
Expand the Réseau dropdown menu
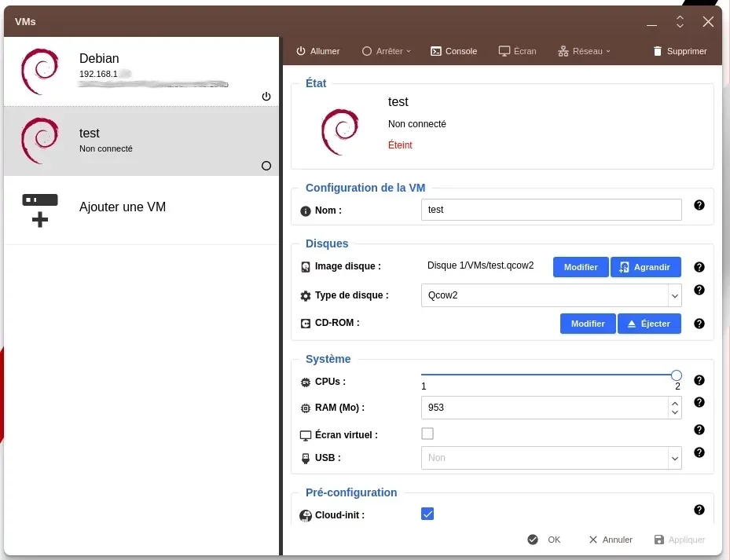click(x=585, y=51)
